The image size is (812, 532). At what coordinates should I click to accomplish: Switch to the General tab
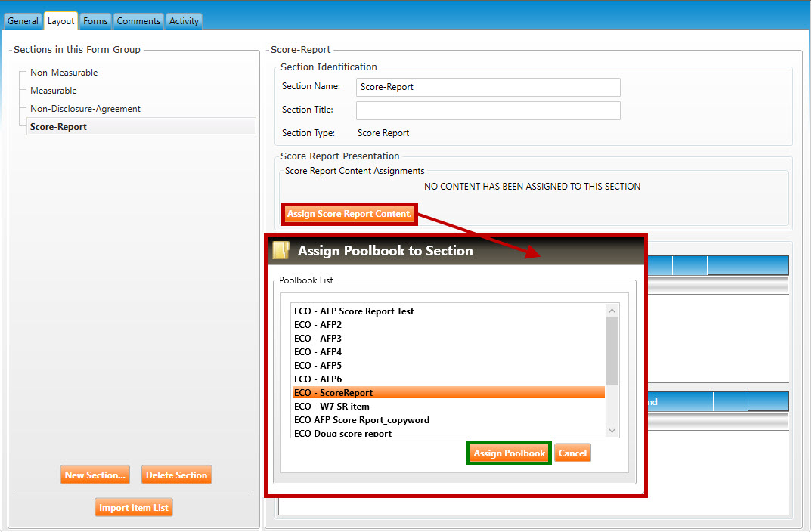point(23,21)
